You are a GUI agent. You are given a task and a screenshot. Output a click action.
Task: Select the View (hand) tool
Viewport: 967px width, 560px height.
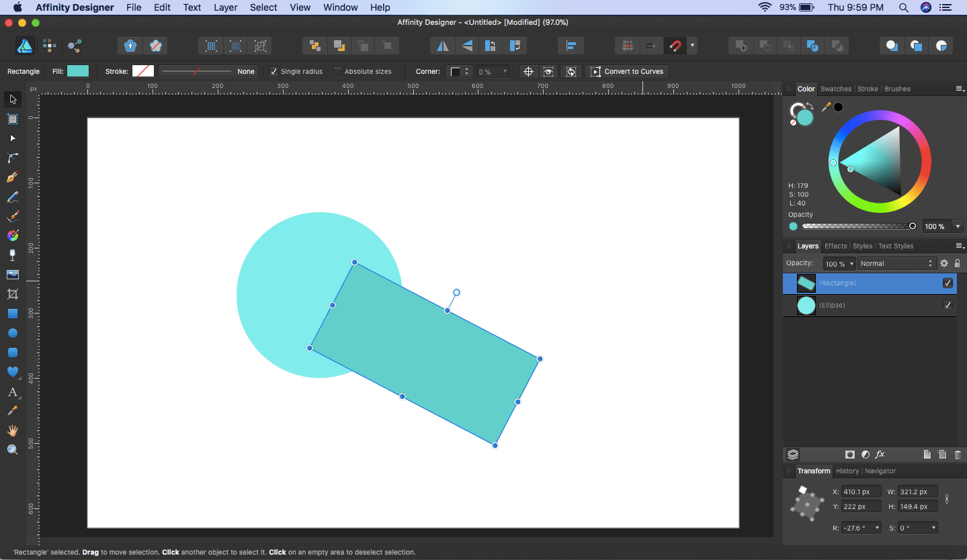click(12, 430)
